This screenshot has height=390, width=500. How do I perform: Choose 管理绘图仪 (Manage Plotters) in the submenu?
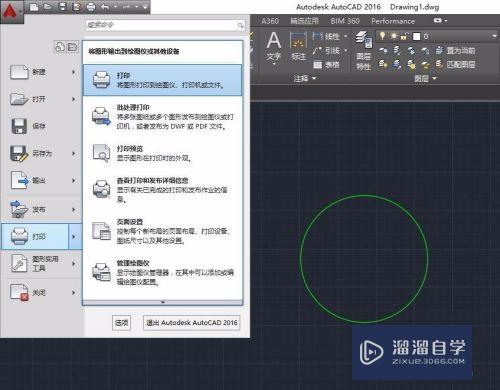(x=162, y=272)
